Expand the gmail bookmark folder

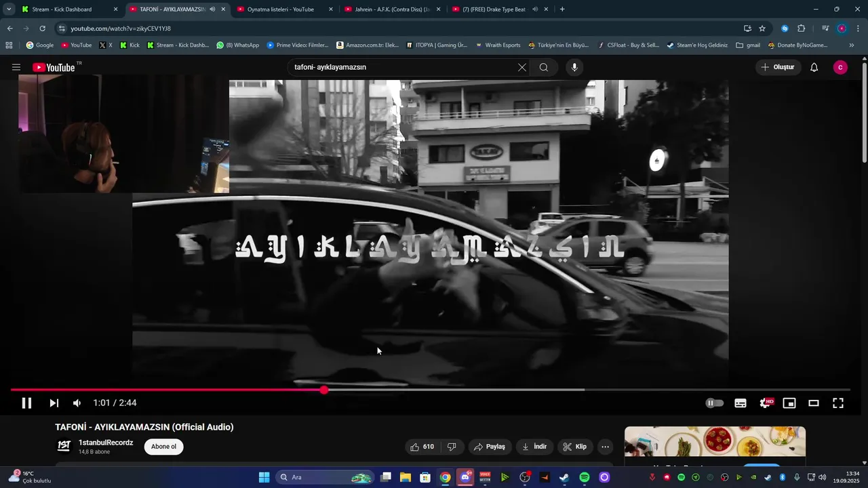(x=748, y=45)
